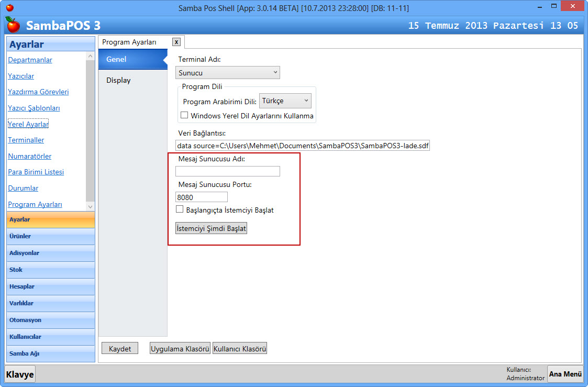This screenshot has height=387, width=588.
Task: Close the Program Ayarları tab
Action: (176, 42)
